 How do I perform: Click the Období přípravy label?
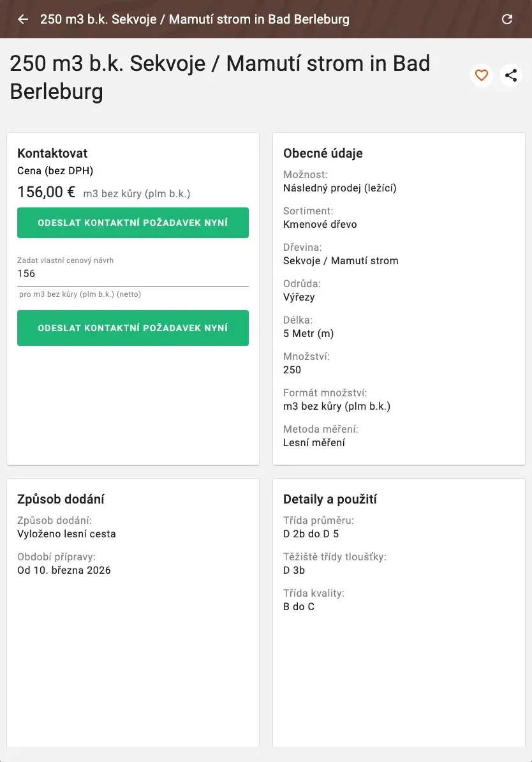click(x=56, y=557)
